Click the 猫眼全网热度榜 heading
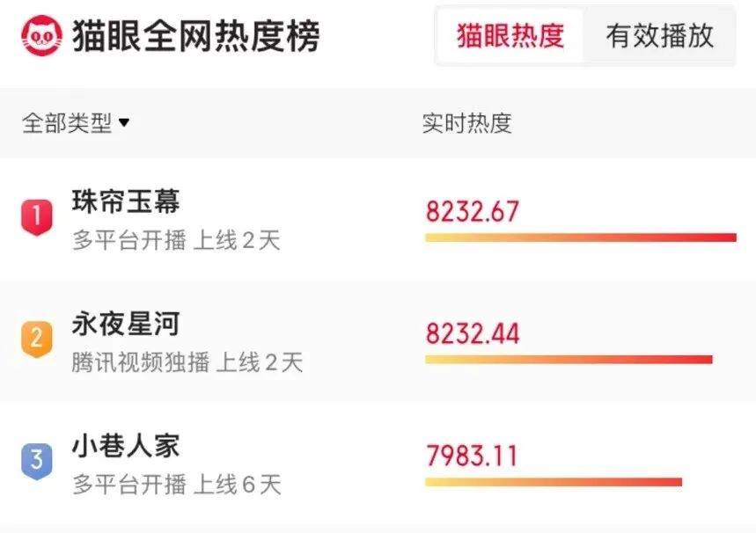 (x=195, y=36)
